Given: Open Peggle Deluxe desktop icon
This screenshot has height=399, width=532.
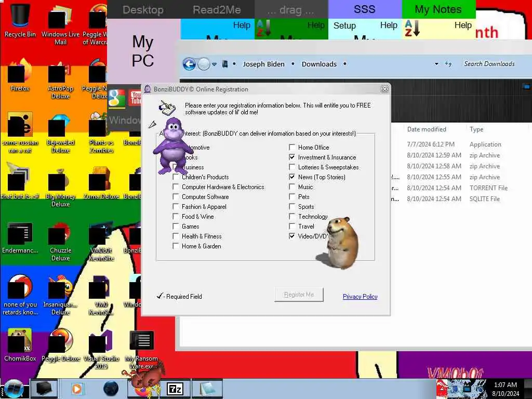Looking at the screenshot, I should 60,345.
